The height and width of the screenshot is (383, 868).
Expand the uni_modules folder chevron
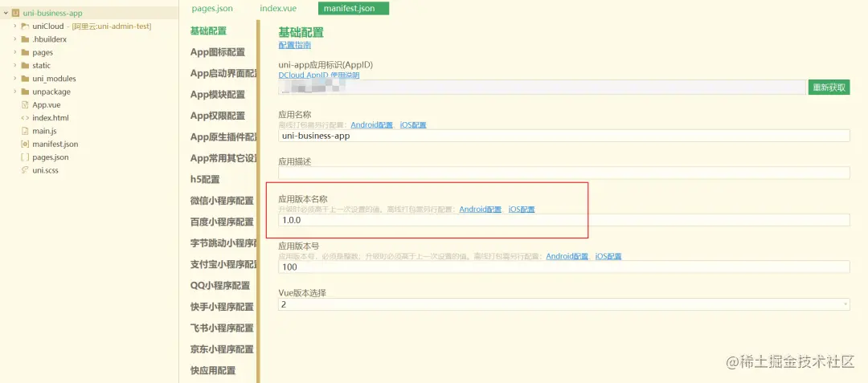[x=15, y=79]
